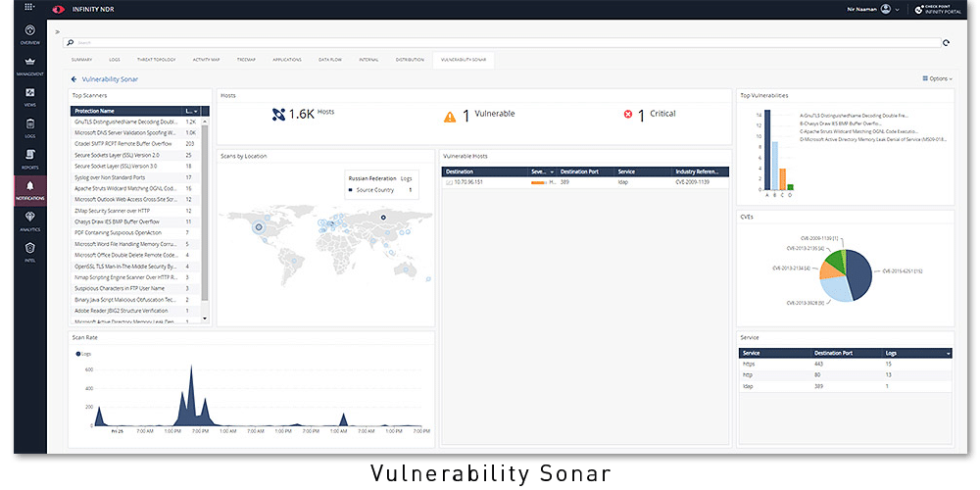Select the Microsoft DNS Server Validation Spoofing row
Screen dimensions: 980x490
pos(135,132)
